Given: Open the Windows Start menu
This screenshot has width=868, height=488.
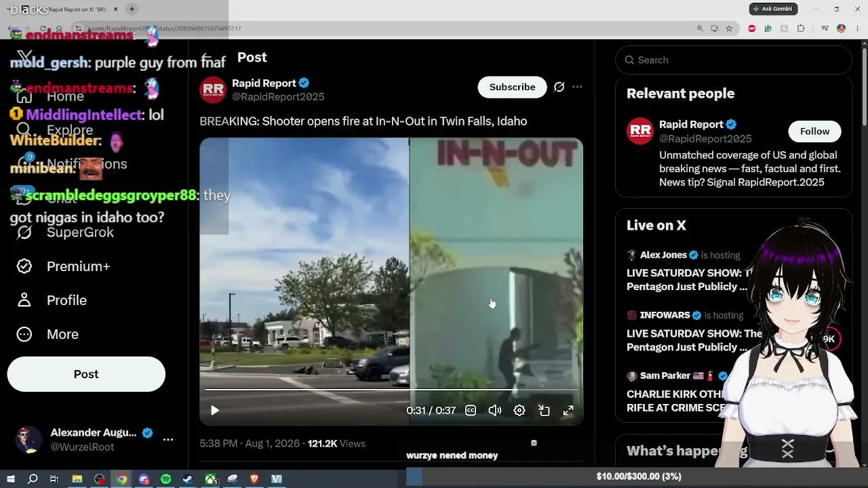Looking at the screenshot, I should (10, 479).
